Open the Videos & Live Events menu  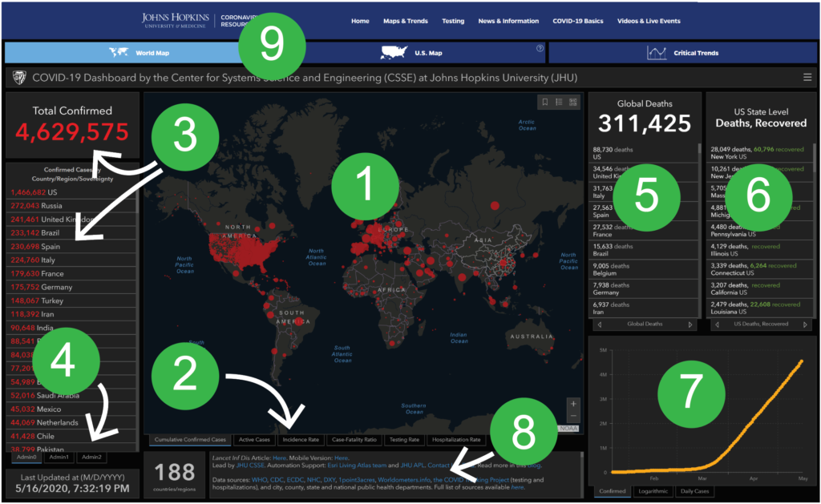649,21
